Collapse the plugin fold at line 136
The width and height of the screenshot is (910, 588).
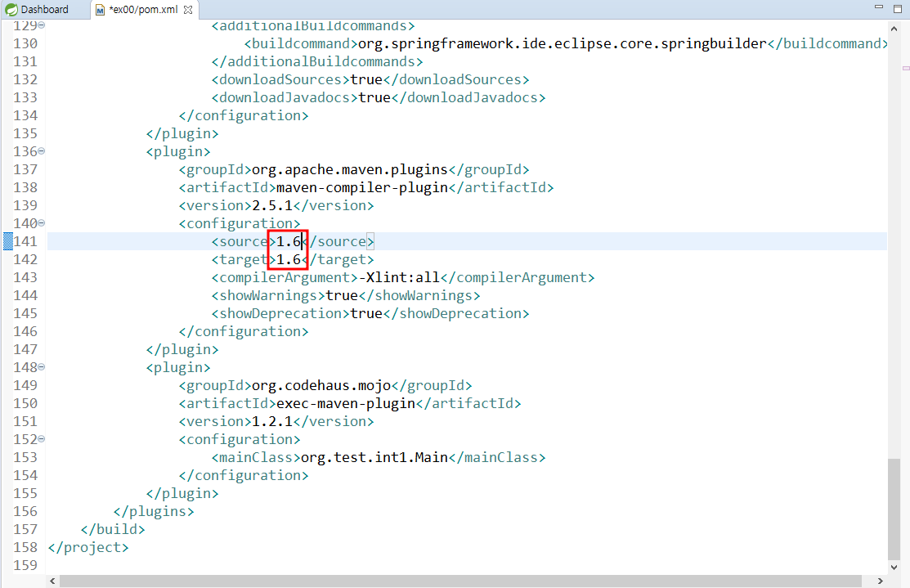tap(42, 151)
